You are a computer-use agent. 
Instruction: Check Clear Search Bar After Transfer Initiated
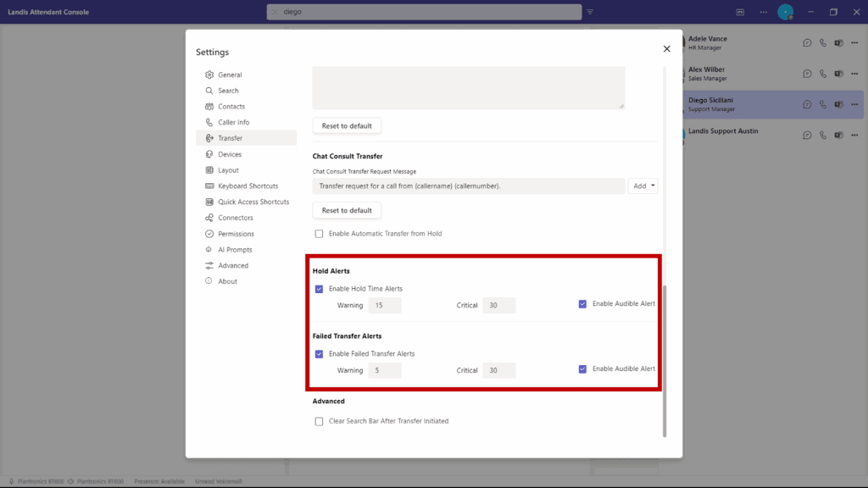[319, 421]
